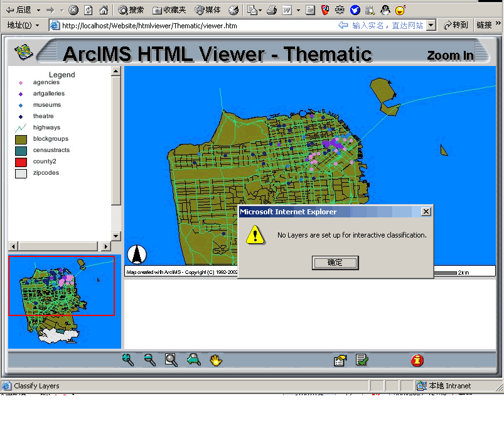Click the Stop loading icon
The image size is (504, 421).
click(x=73, y=10)
